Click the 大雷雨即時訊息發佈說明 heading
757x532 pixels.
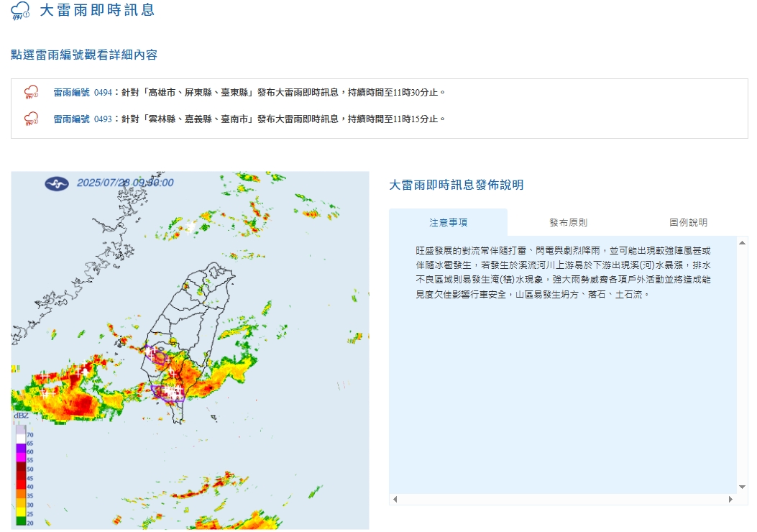point(457,185)
